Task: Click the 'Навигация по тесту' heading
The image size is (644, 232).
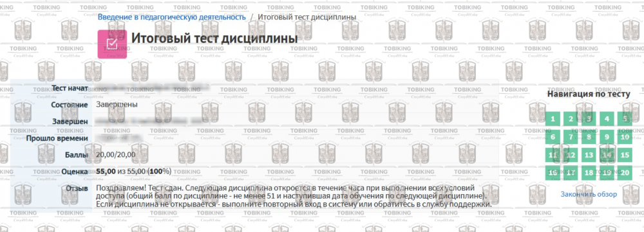Action: click(589, 94)
